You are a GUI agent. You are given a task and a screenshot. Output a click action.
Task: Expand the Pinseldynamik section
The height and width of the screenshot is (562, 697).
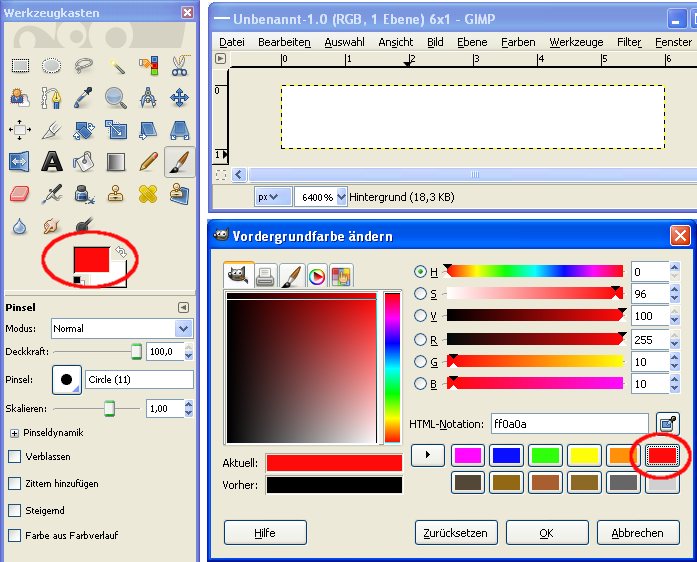pos(15,433)
